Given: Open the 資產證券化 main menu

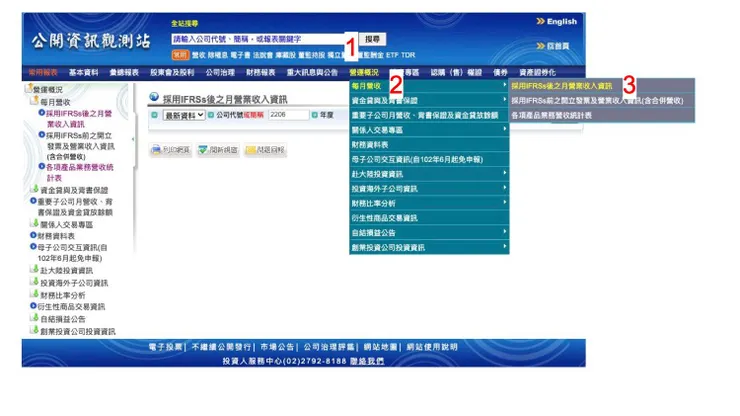Looking at the screenshot, I should (538, 72).
